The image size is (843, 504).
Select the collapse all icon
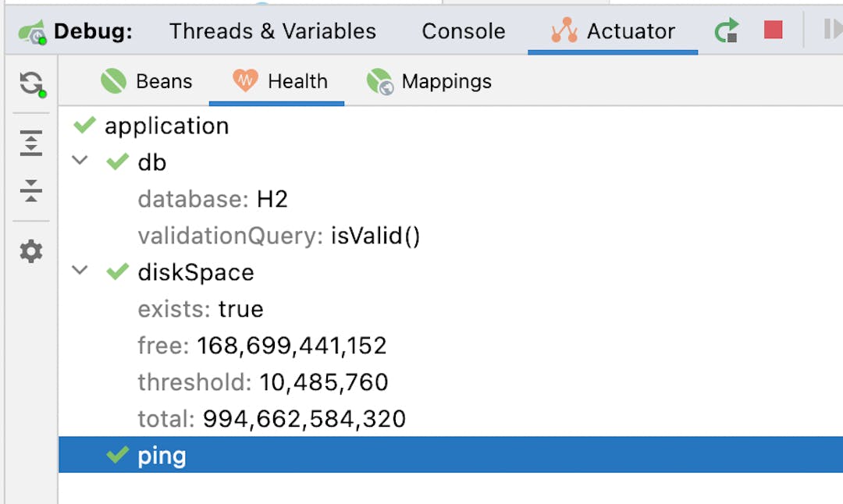tap(31, 191)
